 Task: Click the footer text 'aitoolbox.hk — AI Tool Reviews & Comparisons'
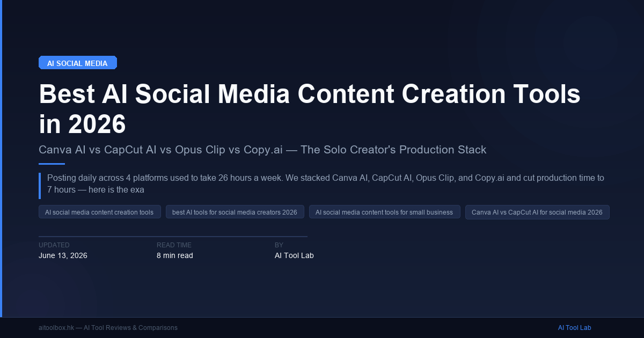pyautogui.click(x=108, y=327)
